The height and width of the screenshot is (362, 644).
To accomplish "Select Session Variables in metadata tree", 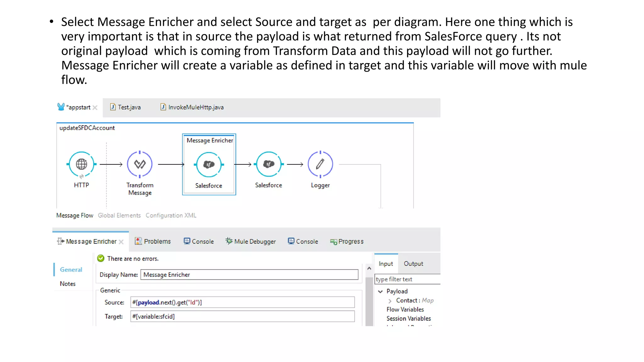I will pyautogui.click(x=408, y=319).
